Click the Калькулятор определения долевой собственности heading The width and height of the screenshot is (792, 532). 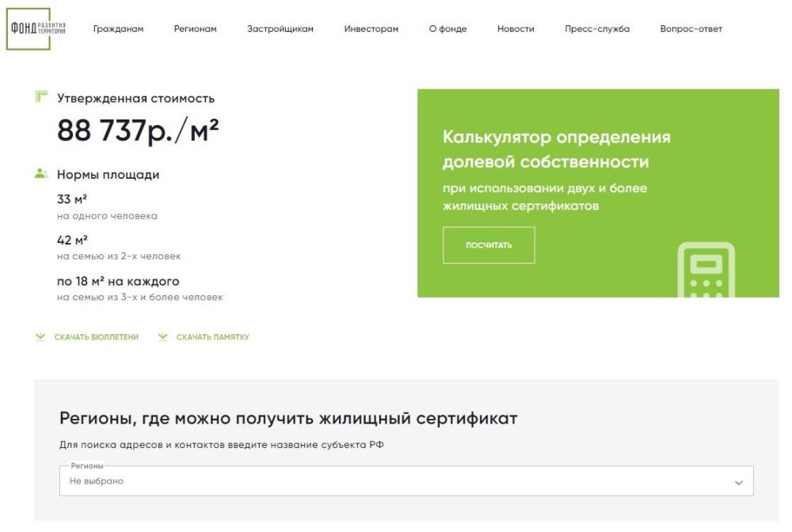[556, 150]
